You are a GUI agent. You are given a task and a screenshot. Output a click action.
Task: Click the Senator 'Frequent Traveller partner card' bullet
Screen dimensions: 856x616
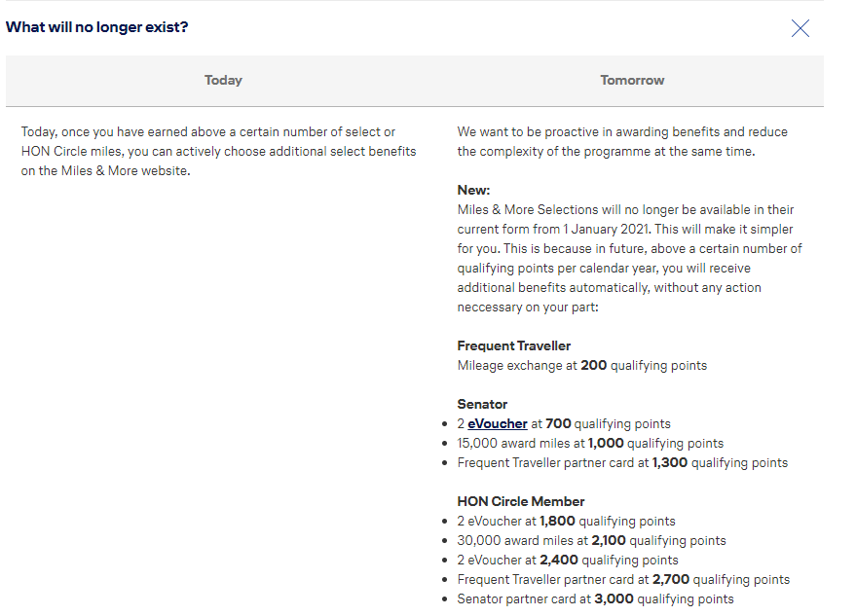click(622, 462)
